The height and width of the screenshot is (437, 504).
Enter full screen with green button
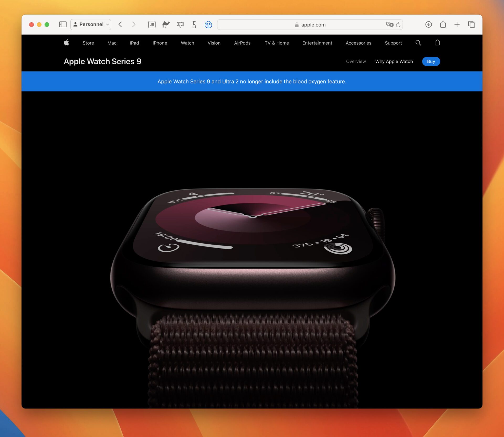tap(47, 24)
